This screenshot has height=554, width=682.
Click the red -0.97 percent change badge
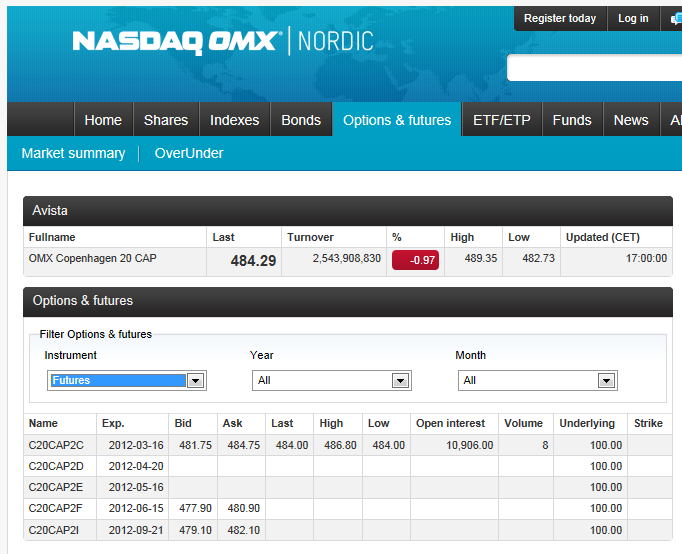(416, 259)
